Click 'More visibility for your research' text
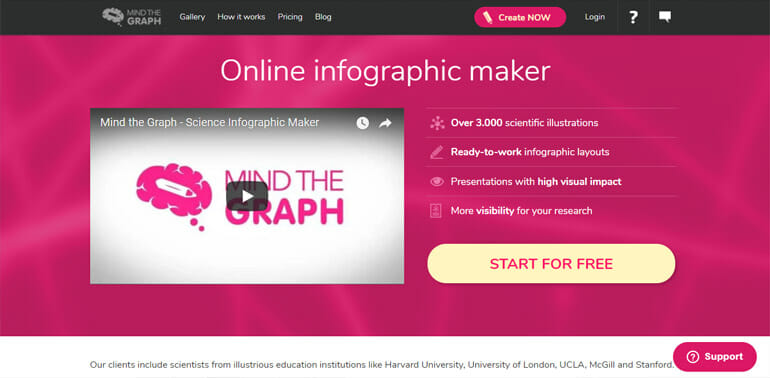Image resolution: width=770 pixels, height=378 pixels. pos(522,211)
